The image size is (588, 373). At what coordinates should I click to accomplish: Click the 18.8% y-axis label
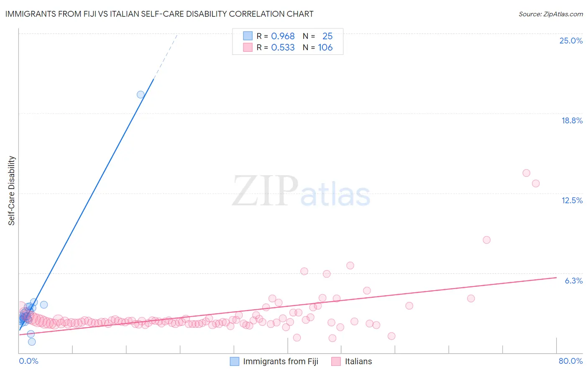click(572, 120)
